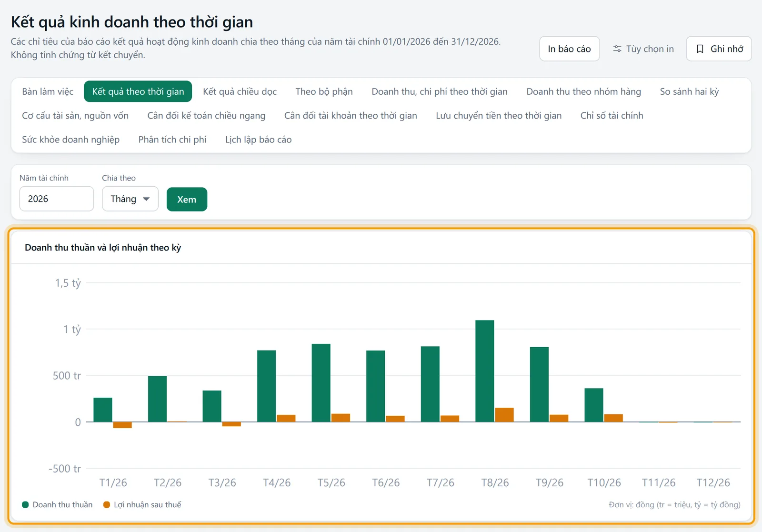The width and height of the screenshot is (762, 532).
Task: Click the T5/26 green revenue bar
Action: (x=321, y=383)
